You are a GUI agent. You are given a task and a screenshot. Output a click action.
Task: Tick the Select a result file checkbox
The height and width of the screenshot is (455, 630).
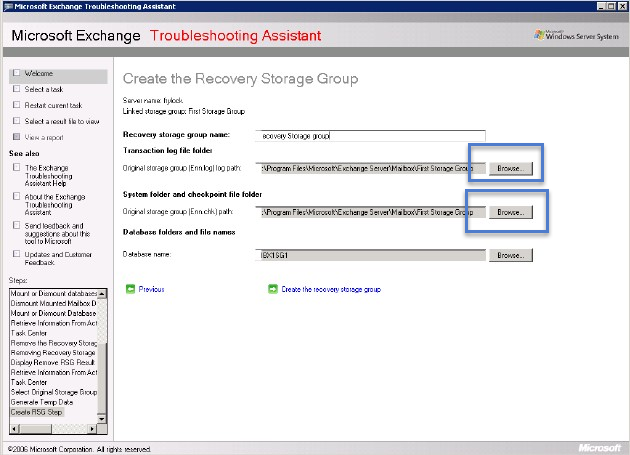[x=16, y=121]
